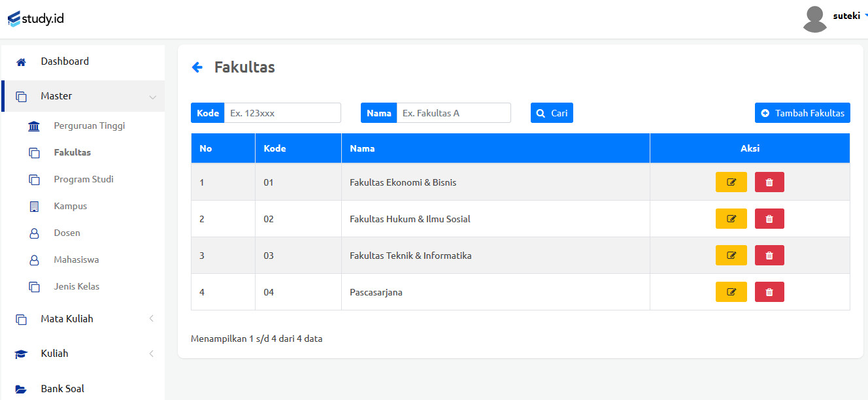
Task: Open the suteki user avatar
Action: (814, 19)
